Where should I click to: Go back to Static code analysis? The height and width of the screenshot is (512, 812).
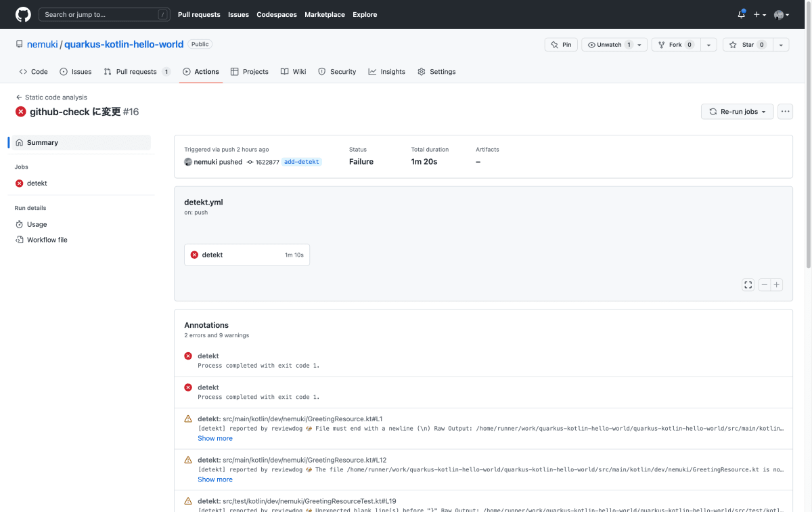pyautogui.click(x=51, y=98)
